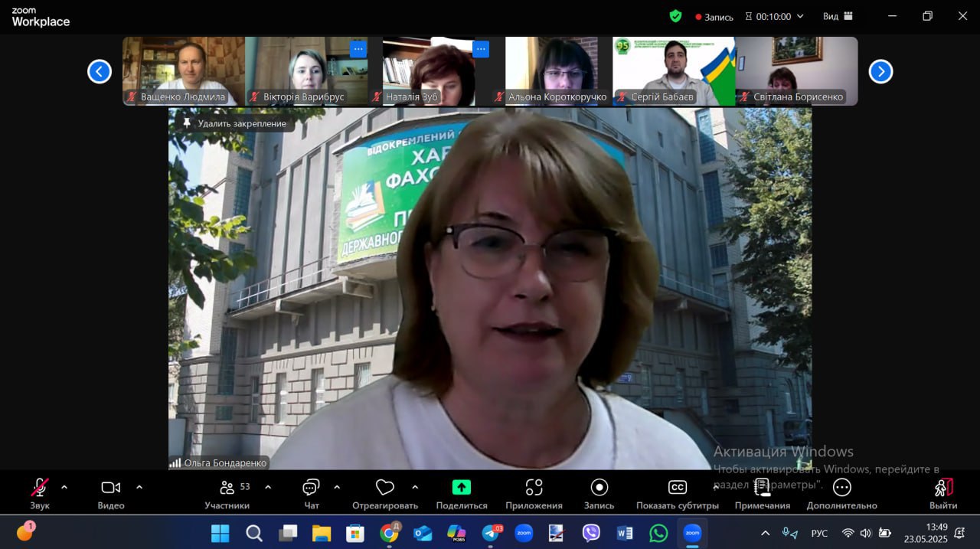Open Microsoft Word from the taskbar
Screen dimensions: 980x549
[625, 533]
